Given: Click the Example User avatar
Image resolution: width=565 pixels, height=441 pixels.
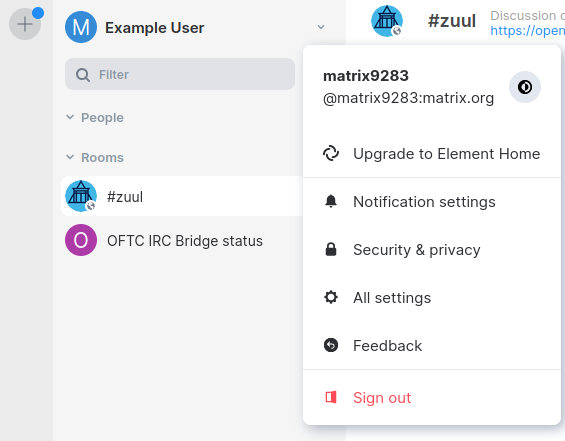Looking at the screenshot, I should click(x=81, y=27).
